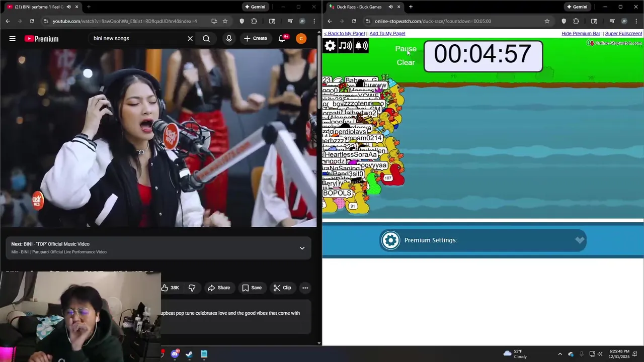Click Gemini button in YouTube window
Viewport: 644px width, 362px height.
[x=255, y=7]
